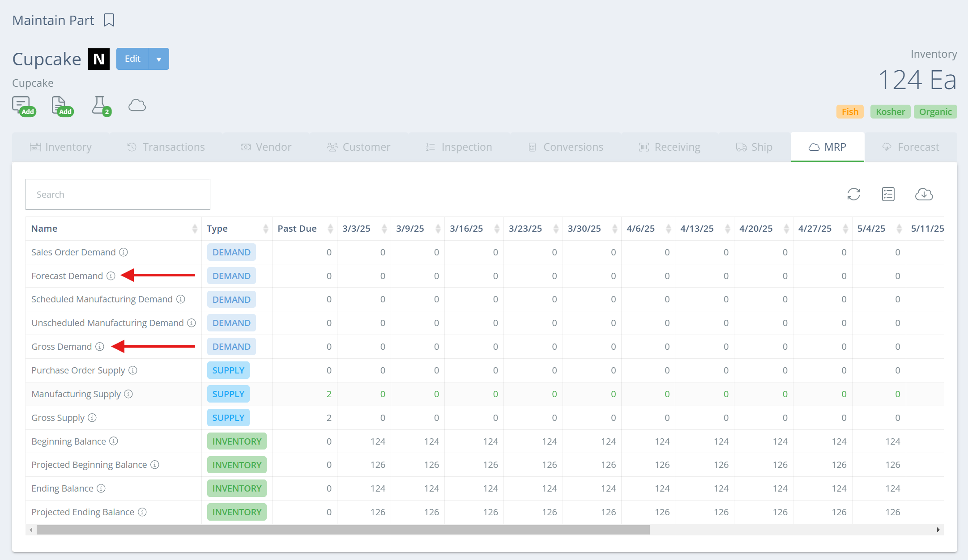The image size is (968, 560).
Task: Download MRP data via cloud download icon
Action: (924, 194)
